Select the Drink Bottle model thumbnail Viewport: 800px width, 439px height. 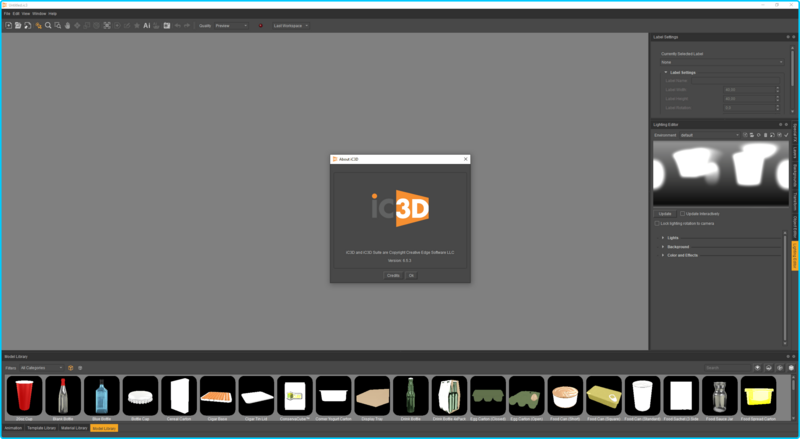pyautogui.click(x=411, y=396)
